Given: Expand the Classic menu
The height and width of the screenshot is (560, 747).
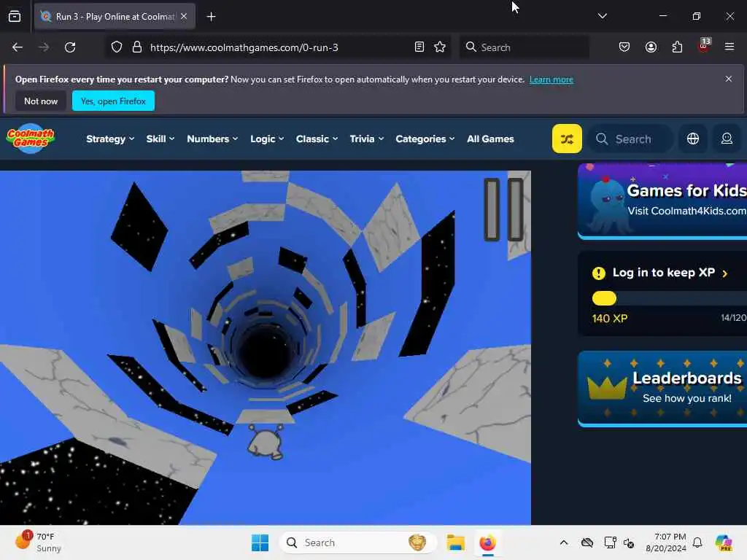Looking at the screenshot, I should point(317,139).
